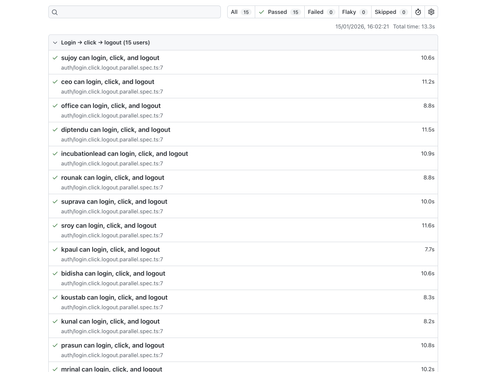Click spec file path under sujoy test
The height and width of the screenshot is (372, 500).
click(x=112, y=68)
